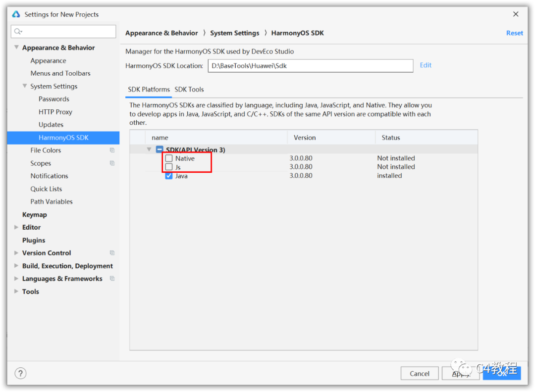Expand Build, Execution, Deployment section
This screenshot has width=535, height=392.
coord(16,265)
